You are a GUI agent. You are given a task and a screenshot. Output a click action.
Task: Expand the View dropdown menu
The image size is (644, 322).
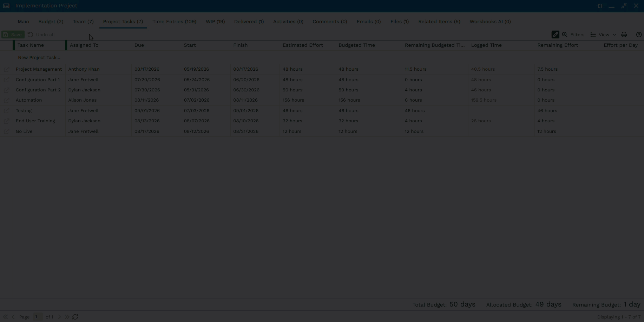click(603, 34)
